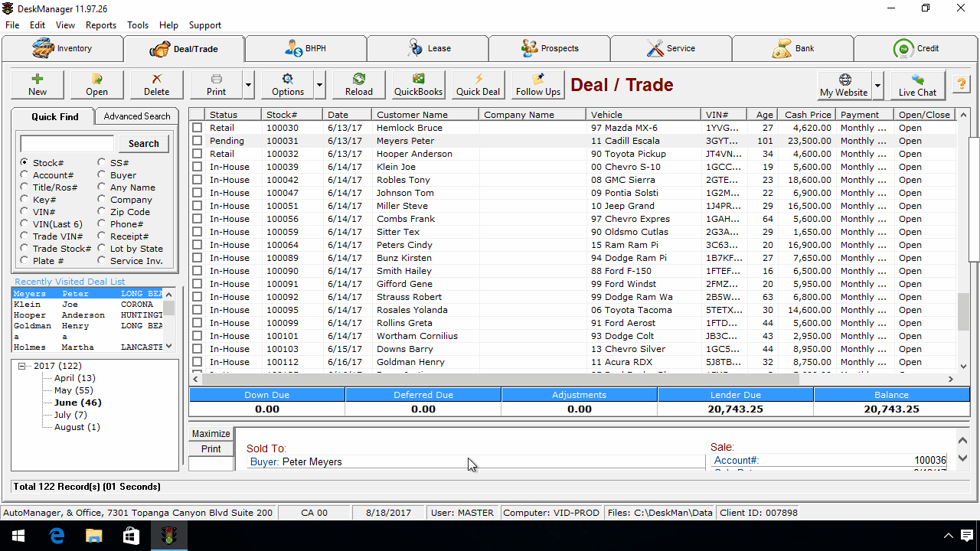The width and height of the screenshot is (980, 551).
Task: Select Klein Joe in Recently Visited list
Action: [86, 305]
